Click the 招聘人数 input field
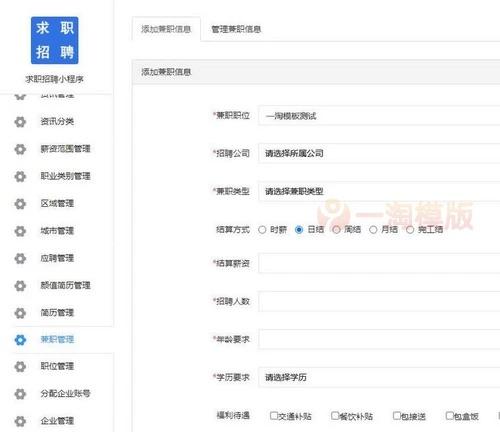The width and height of the screenshot is (500, 432). pos(379,301)
